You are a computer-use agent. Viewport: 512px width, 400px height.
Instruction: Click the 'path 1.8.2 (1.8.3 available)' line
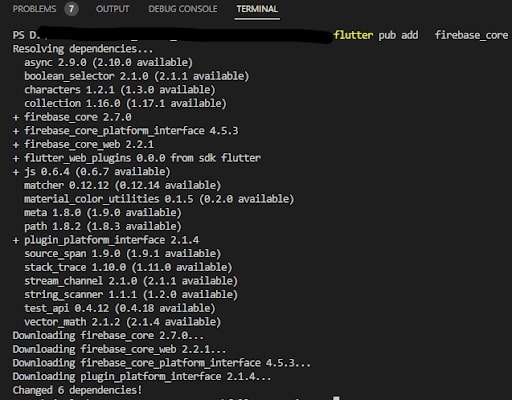coord(103,226)
